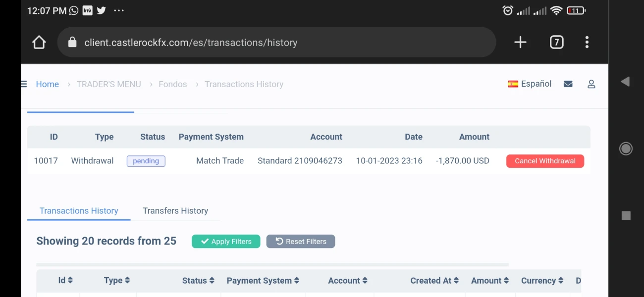This screenshot has width=644, height=297.
Task: Go to the Home breadcrumb link
Action: 47,84
